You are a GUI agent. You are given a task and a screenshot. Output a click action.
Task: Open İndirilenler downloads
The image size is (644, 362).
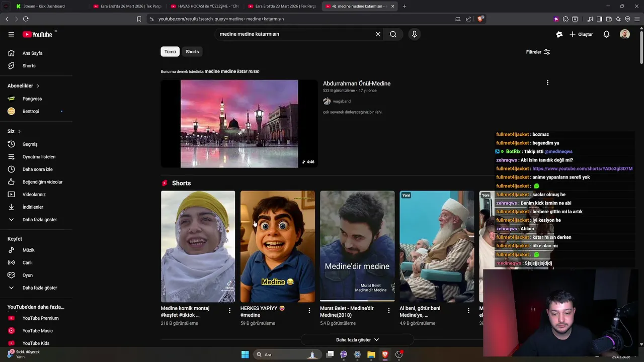click(33, 207)
